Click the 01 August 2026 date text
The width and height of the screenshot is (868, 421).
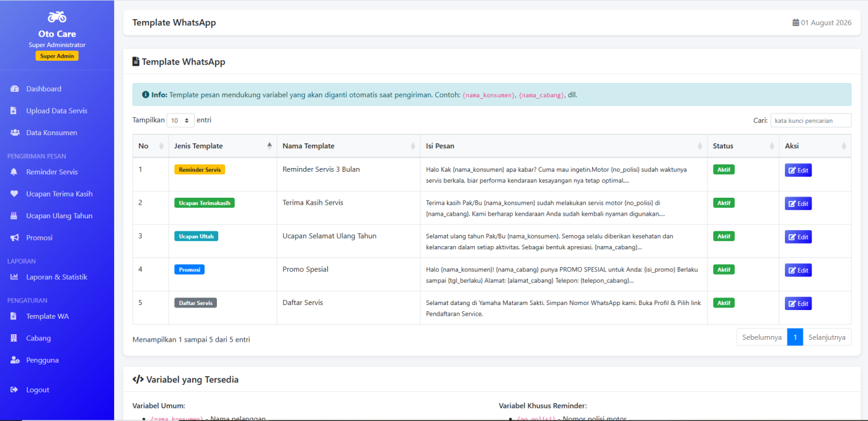coord(826,23)
